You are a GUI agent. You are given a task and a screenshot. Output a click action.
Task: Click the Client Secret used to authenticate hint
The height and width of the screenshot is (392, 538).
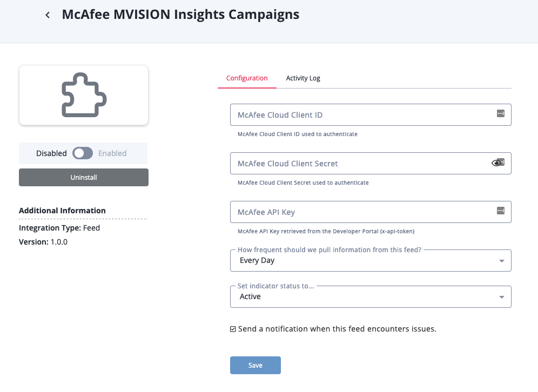(303, 183)
